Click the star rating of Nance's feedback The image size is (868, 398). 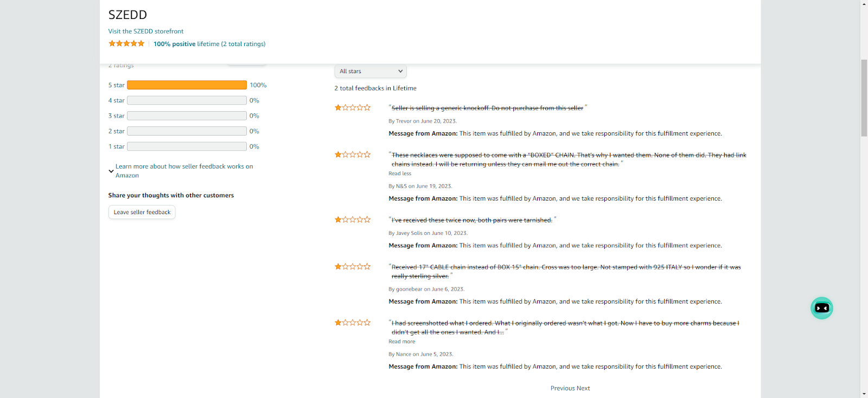(353, 323)
